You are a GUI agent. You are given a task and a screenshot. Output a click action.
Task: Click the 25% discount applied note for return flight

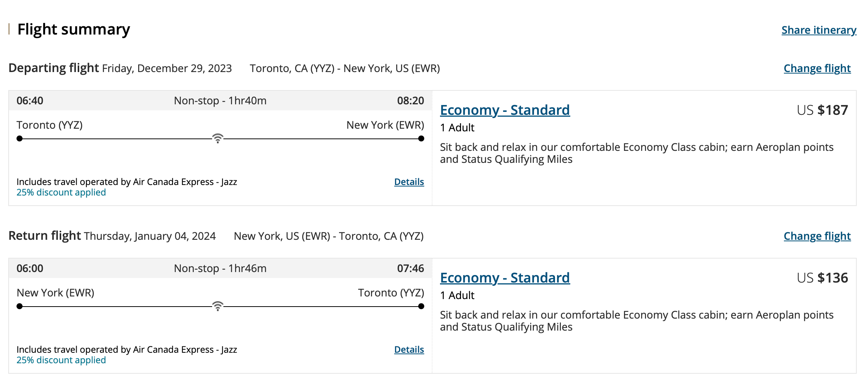point(61,360)
